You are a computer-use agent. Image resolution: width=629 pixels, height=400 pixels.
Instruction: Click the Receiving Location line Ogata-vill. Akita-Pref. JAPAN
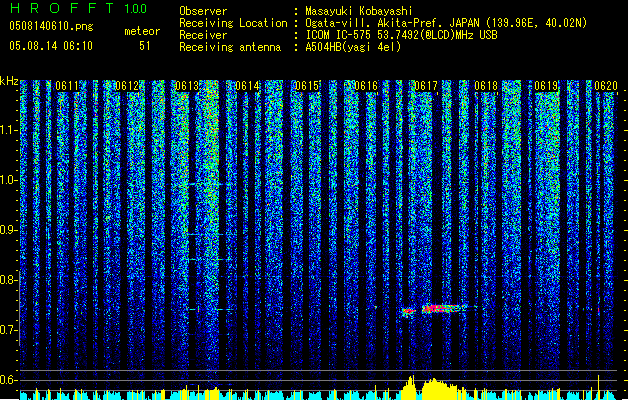[446, 23]
